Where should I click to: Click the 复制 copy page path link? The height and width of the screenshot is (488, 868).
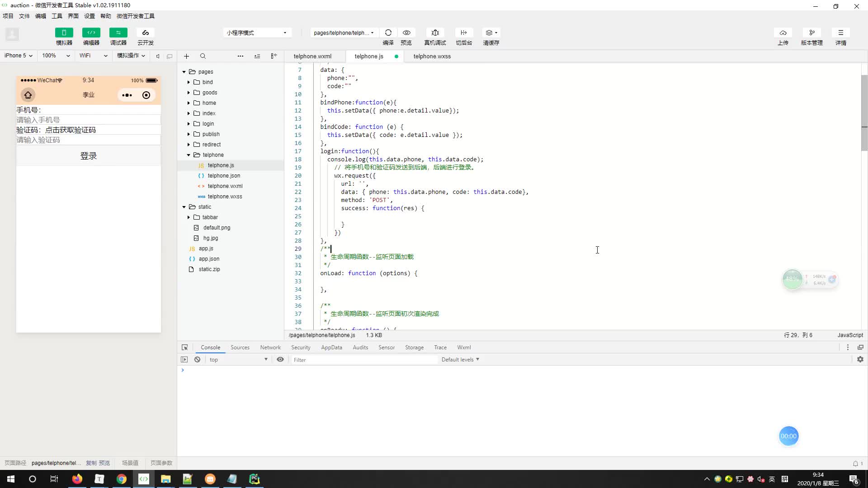91,463
